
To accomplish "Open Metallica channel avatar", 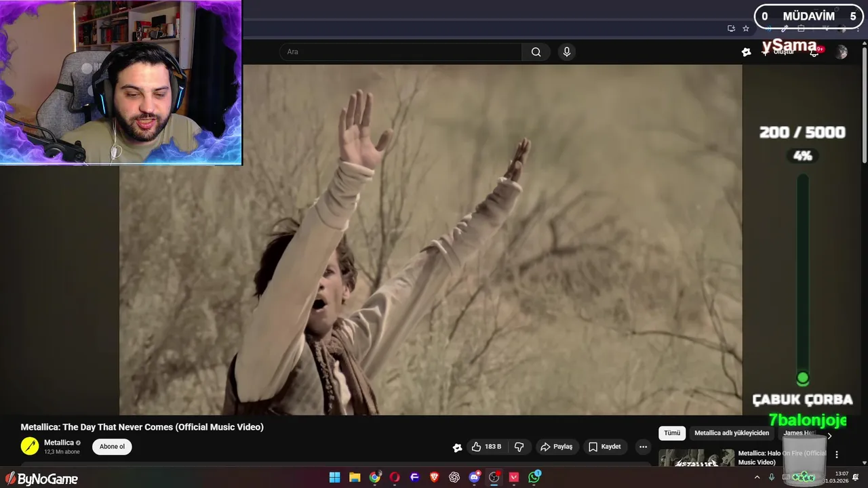I will (30, 446).
